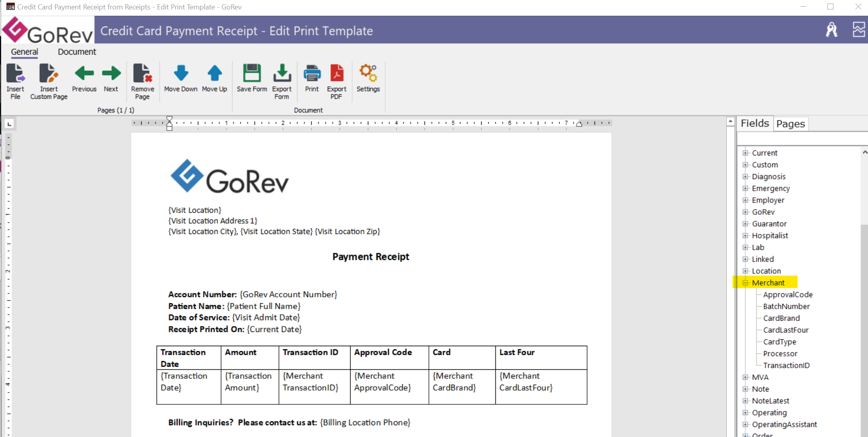Expand the MVA field group
Image resolution: width=868 pixels, height=437 pixels.
point(745,377)
